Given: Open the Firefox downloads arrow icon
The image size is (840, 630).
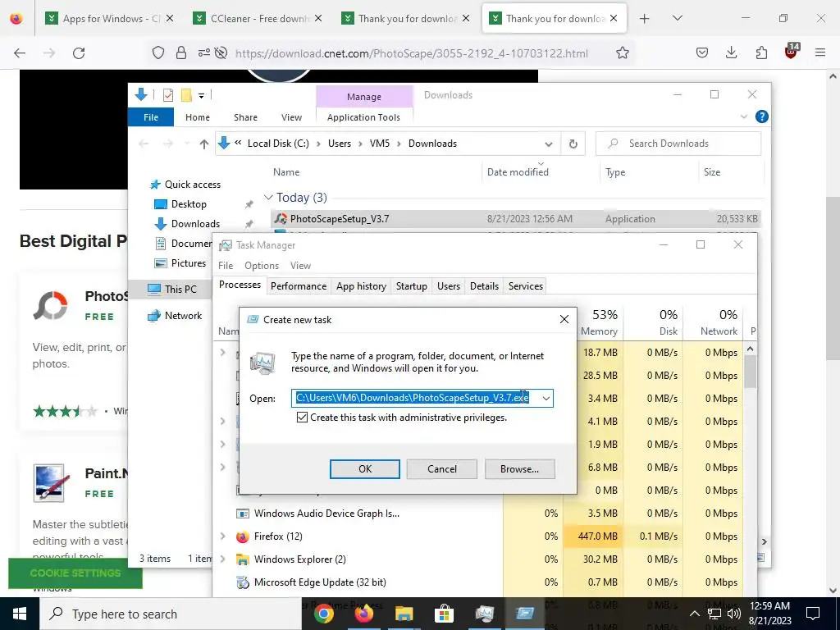Looking at the screenshot, I should coord(731,52).
